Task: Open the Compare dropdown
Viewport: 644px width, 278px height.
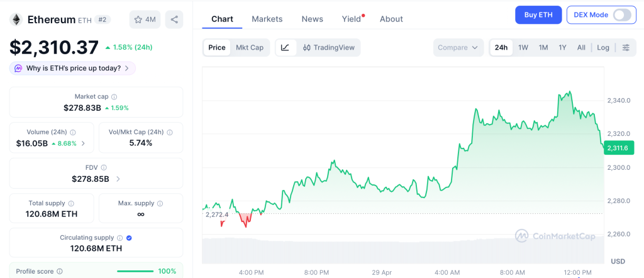Action: tap(458, 48)
